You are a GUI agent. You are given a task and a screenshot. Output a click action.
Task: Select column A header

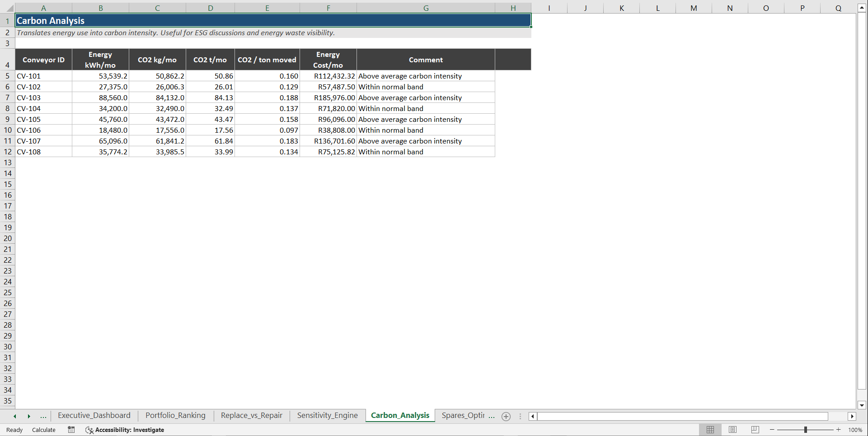point(43,8)
